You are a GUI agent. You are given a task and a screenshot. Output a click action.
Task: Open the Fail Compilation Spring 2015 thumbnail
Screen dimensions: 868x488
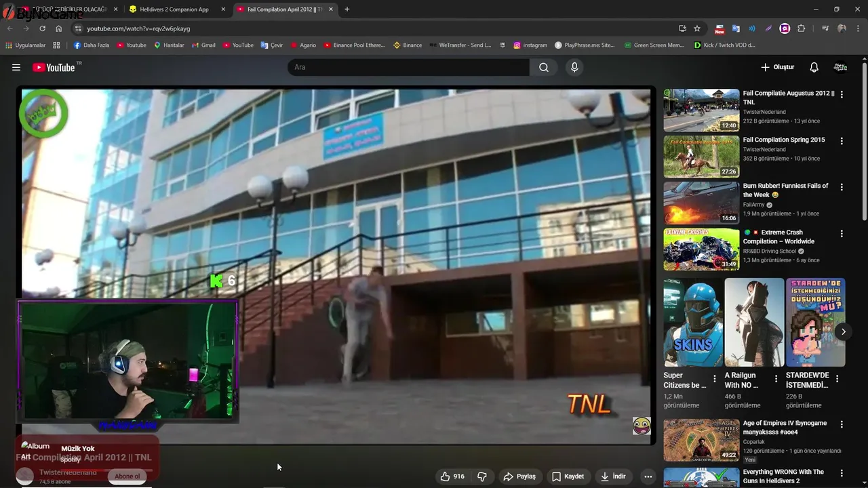[701, 157]
